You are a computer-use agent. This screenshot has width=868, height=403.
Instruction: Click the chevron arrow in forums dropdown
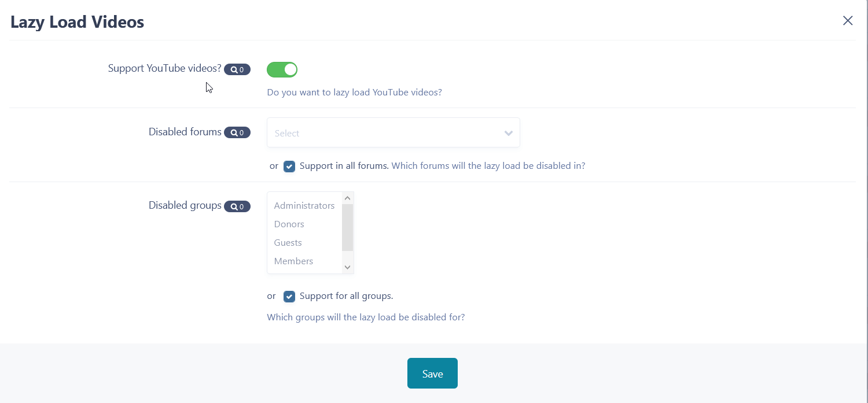509,133
